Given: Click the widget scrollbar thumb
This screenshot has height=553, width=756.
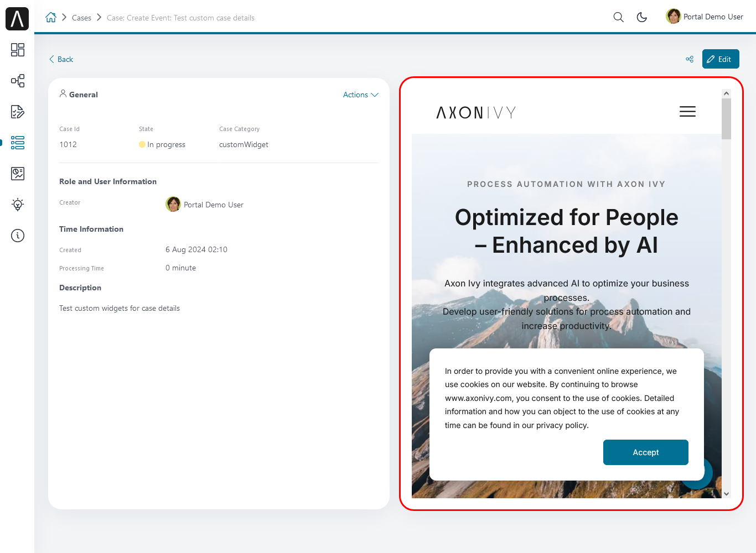Looking at the screenshot, I should [727, 119].
